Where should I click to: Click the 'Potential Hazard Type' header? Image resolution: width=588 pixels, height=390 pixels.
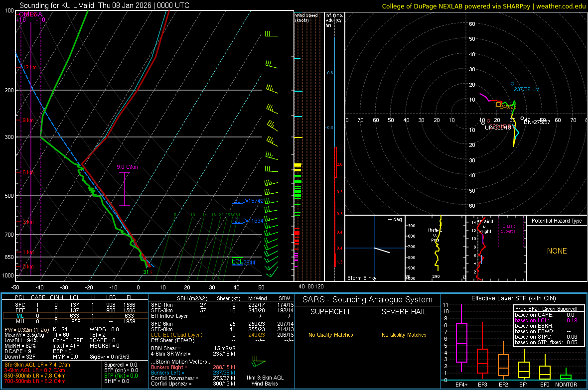point(557,221)
